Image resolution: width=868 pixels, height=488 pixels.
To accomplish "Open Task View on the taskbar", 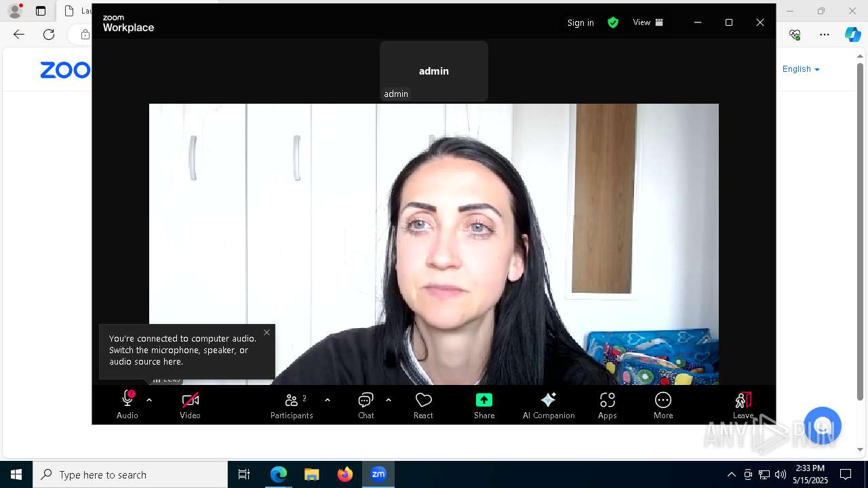I will (x=244, y=474).
